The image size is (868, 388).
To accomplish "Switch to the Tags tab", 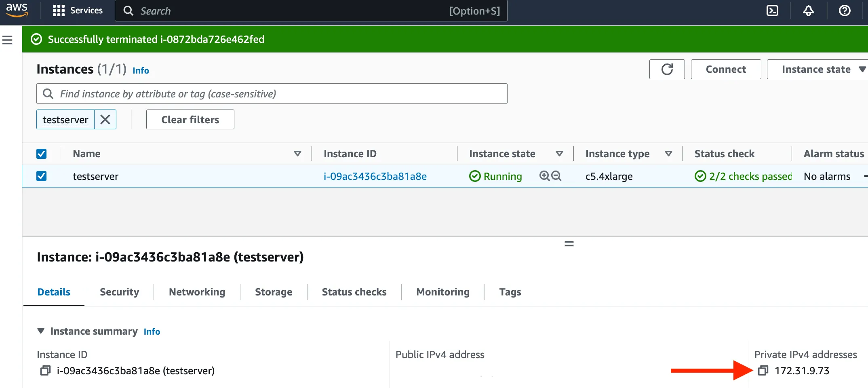I will (x=510, y=292).
